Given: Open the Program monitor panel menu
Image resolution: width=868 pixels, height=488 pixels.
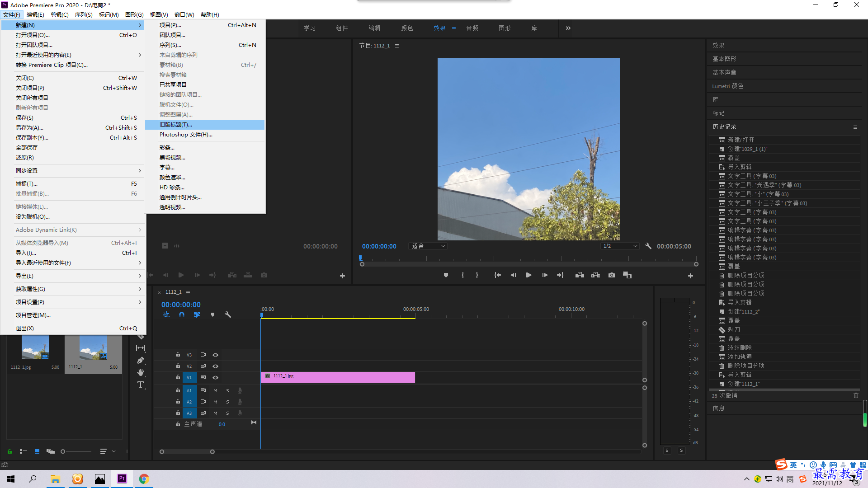Looking at the screenshot, I should tap(397, 46).
